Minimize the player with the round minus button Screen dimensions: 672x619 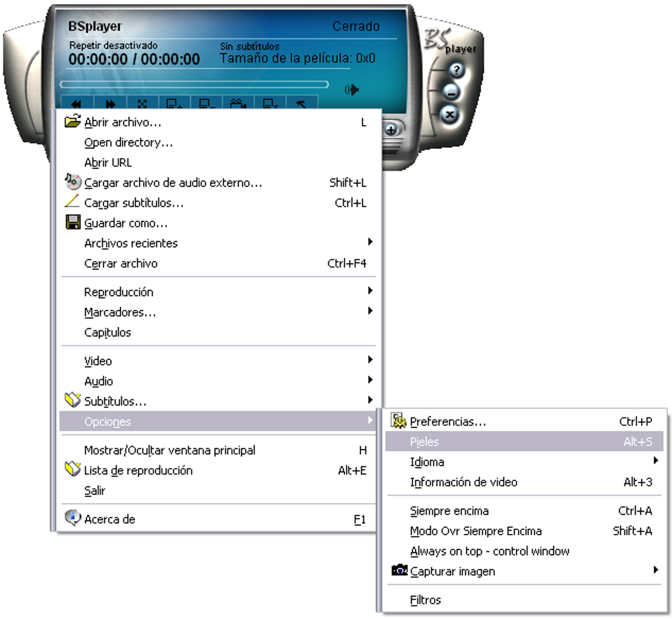(451, 92)
